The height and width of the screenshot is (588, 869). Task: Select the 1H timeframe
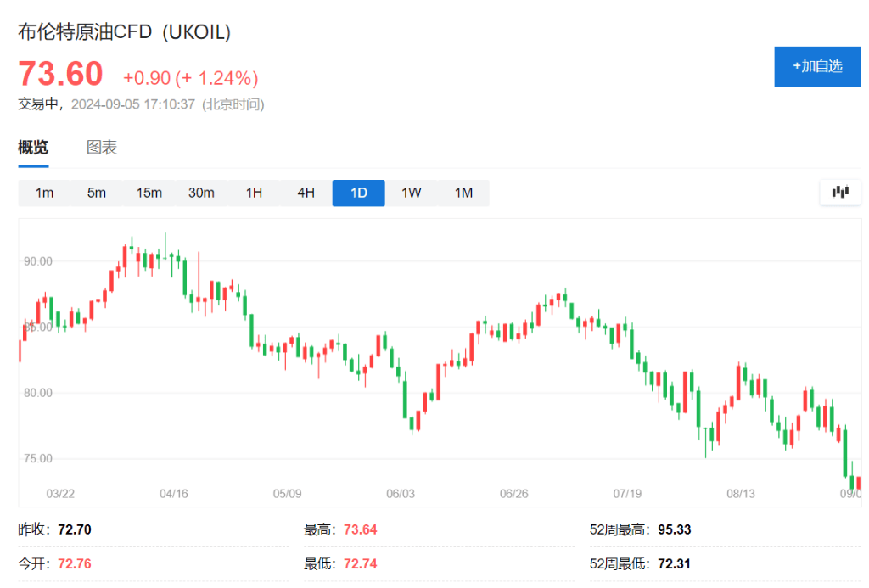(x=254, y=193)
